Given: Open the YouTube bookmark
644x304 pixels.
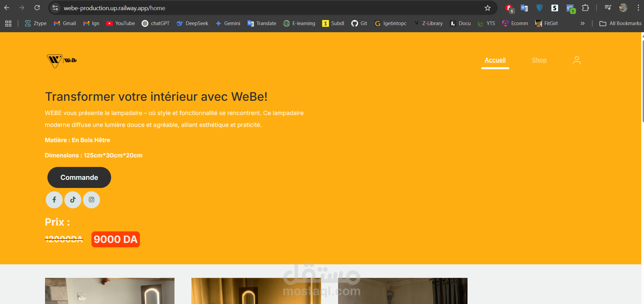Looking at the screenshot, I should tap(120, 23).
